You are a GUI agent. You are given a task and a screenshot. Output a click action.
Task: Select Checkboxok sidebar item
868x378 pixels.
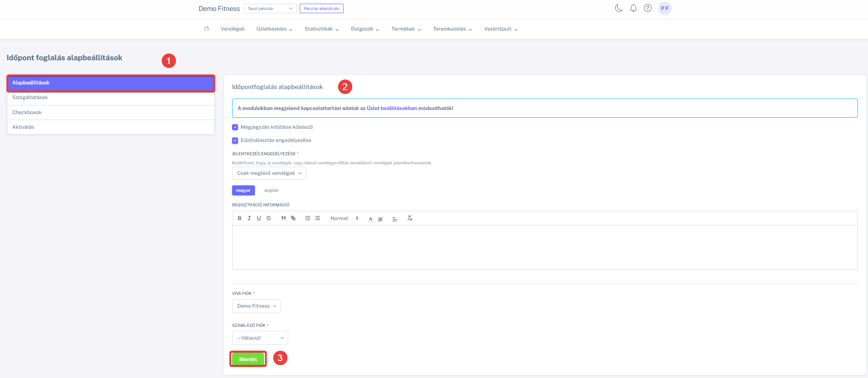click(x=111, y=112)
